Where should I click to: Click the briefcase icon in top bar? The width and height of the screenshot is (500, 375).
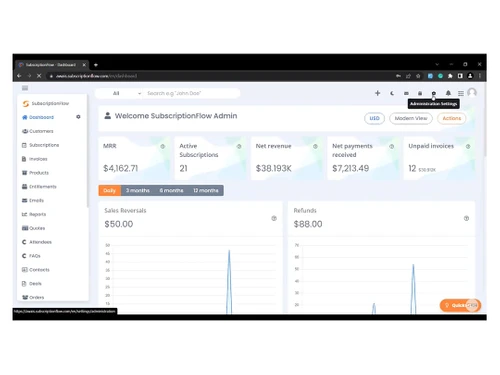420,93
